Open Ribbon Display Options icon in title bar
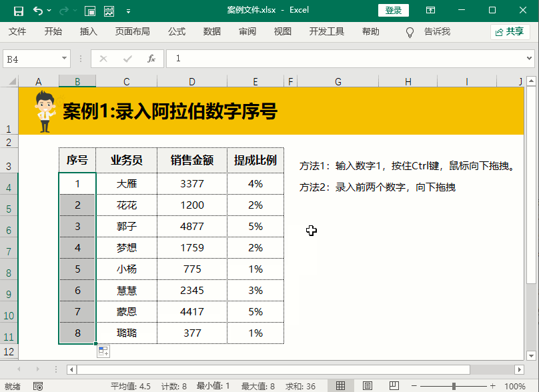This screenshot has height=392, width=539. (431, 11)
